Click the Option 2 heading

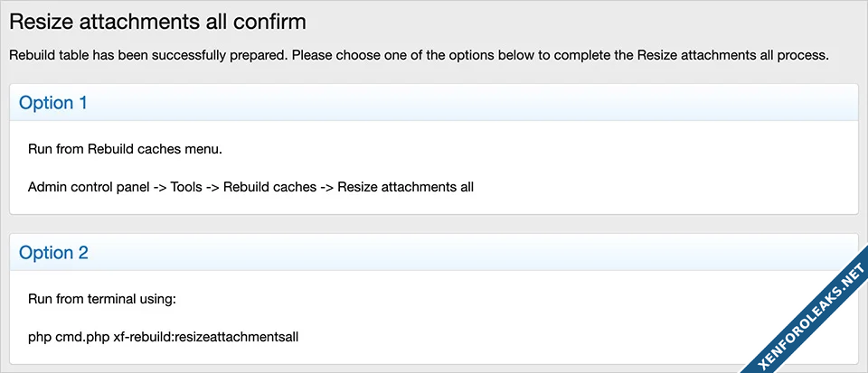pos(53,253)
